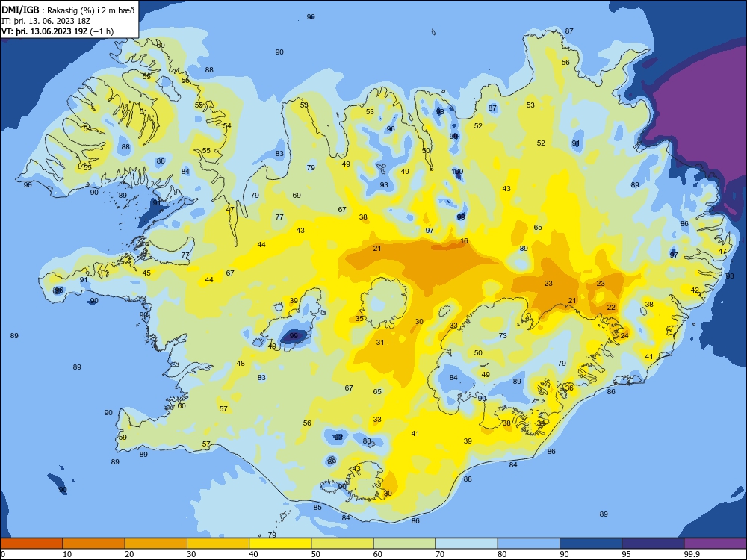Image resolution: width=747 pixels, height=560 pixels.
Task: Click the map value '34' in the southeast
Action: [541, 423]
